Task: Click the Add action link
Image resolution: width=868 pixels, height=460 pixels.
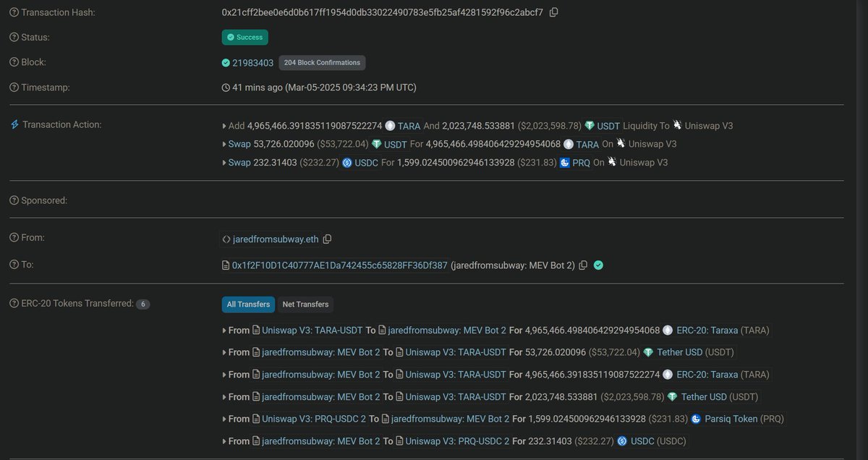Action: [237, 126]
